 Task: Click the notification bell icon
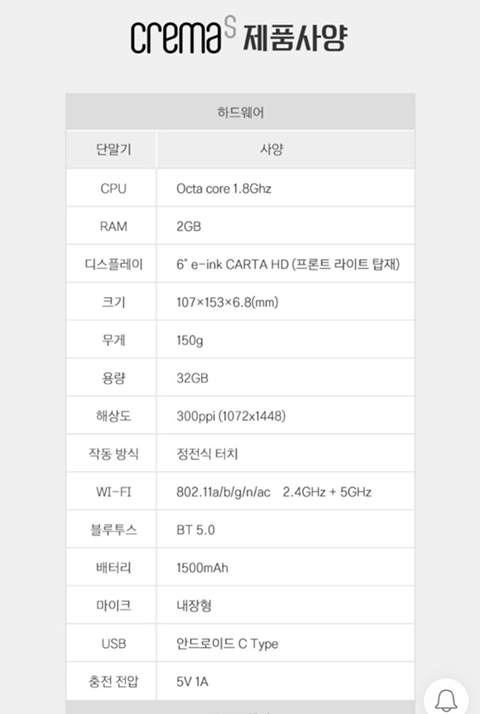[446, 700]
